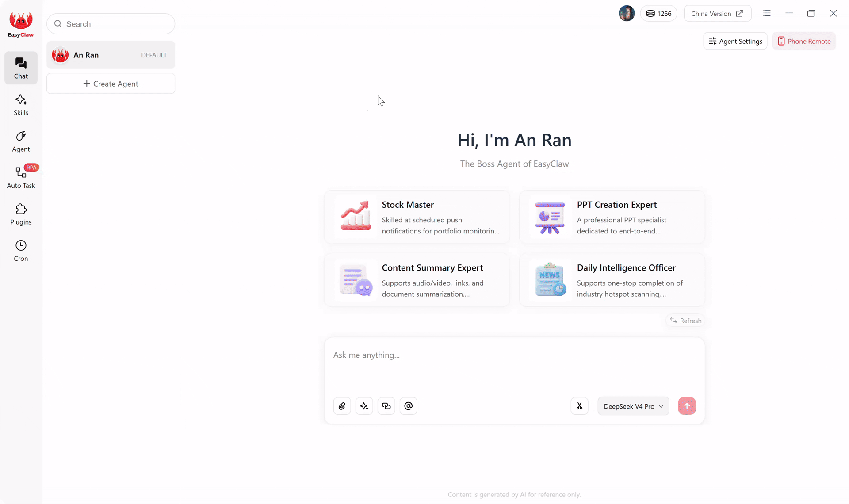Minimize the EasyClaw window
The height and width of the screenshot is (504, 849).
coord(789,13)
